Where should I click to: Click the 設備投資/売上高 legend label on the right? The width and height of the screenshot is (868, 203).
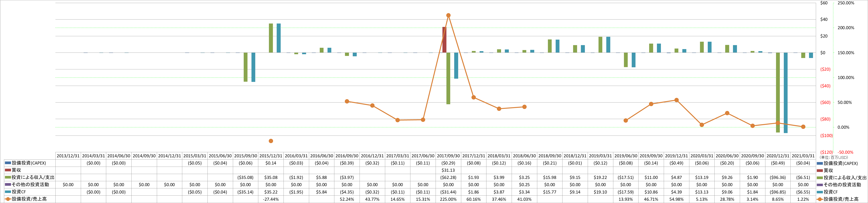tap(841, 199)
